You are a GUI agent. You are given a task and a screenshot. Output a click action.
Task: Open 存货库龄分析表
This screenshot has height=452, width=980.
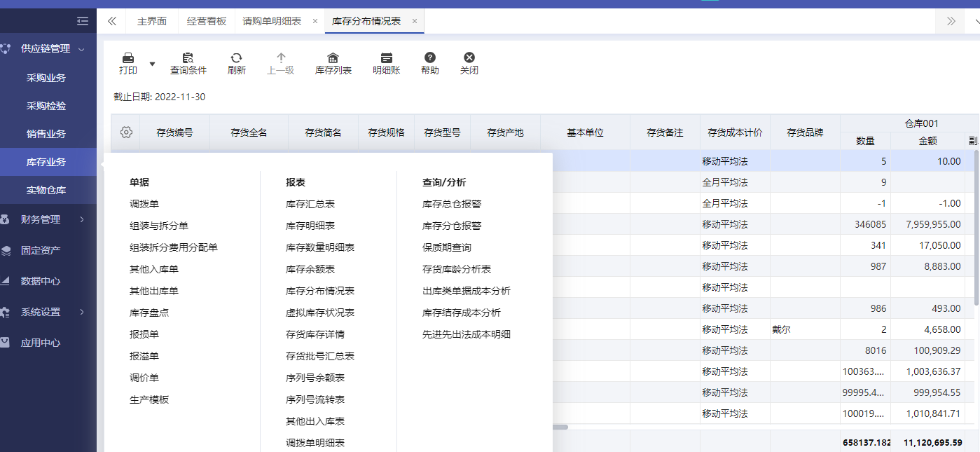coord(457,269)
